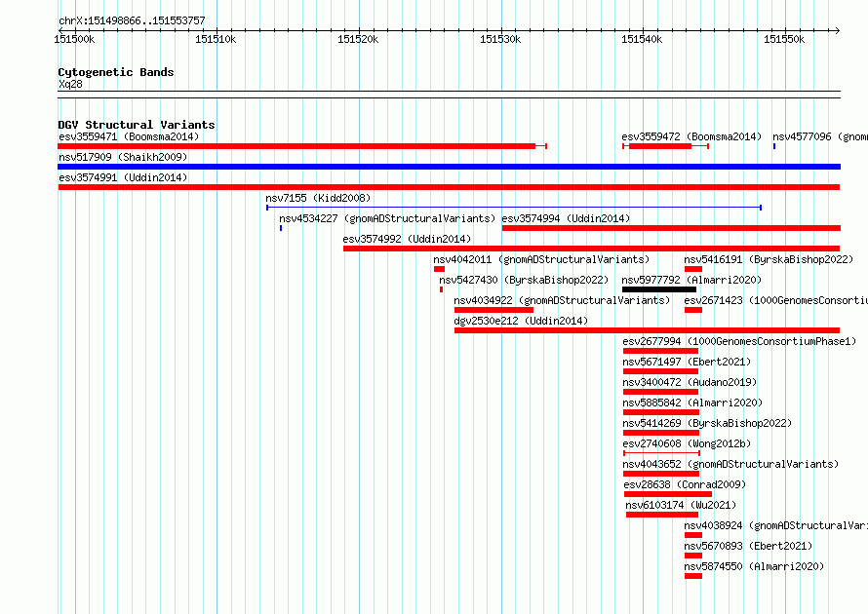Click nsv4034922 gnomAD variant label
The height and width of the screenshot is (614, 868).
(562, 300)
